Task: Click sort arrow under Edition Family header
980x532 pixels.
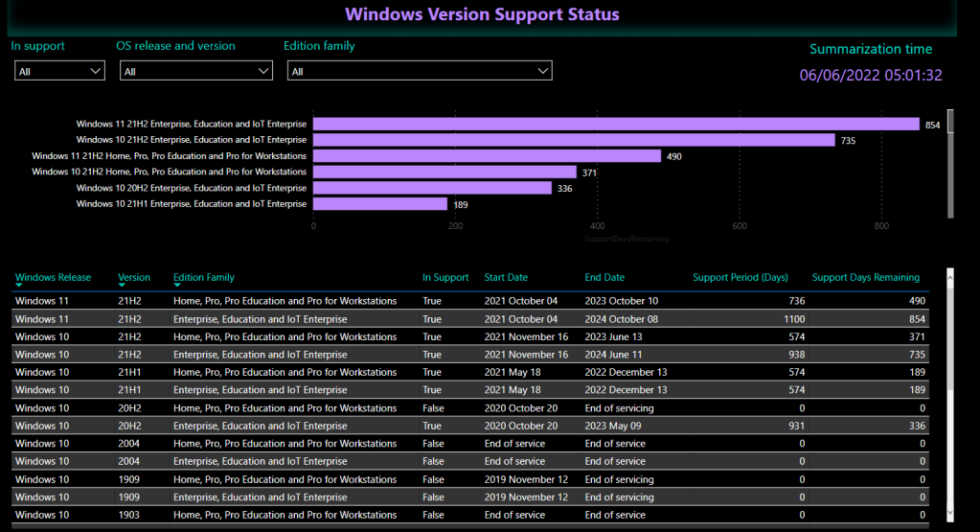Action: pos(178,285)
